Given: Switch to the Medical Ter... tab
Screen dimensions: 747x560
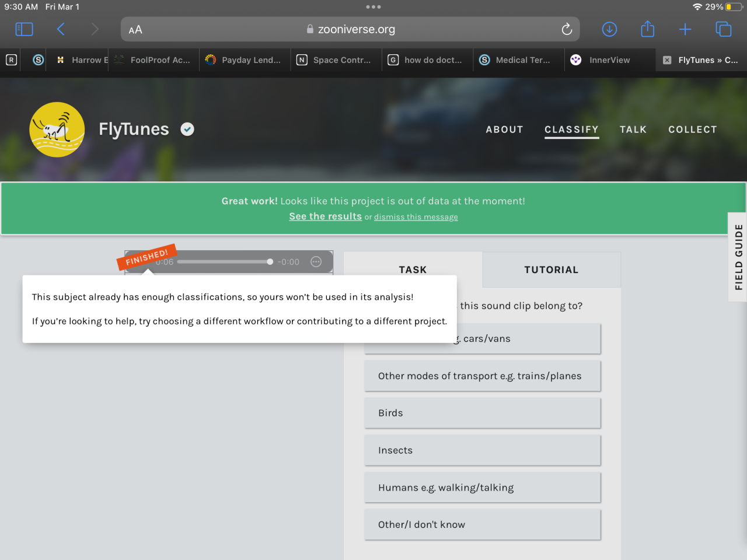Looking at the screenshot, I should [519, 60].
